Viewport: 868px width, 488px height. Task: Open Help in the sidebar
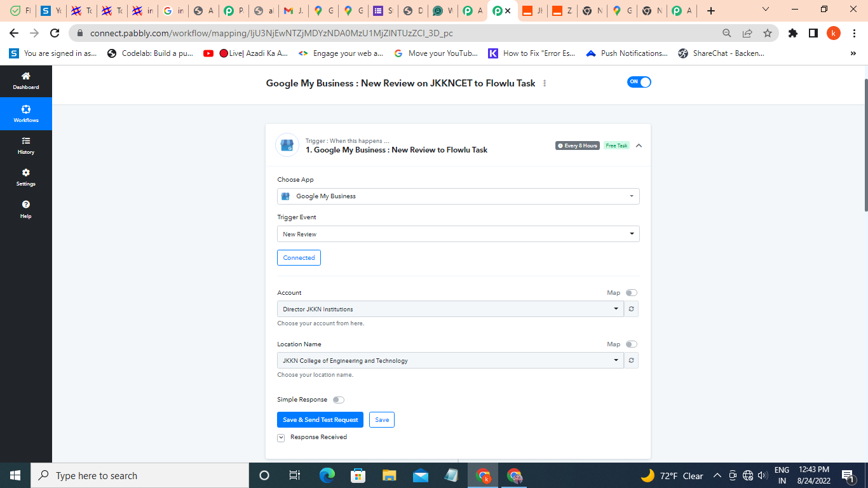coord(26,210)
